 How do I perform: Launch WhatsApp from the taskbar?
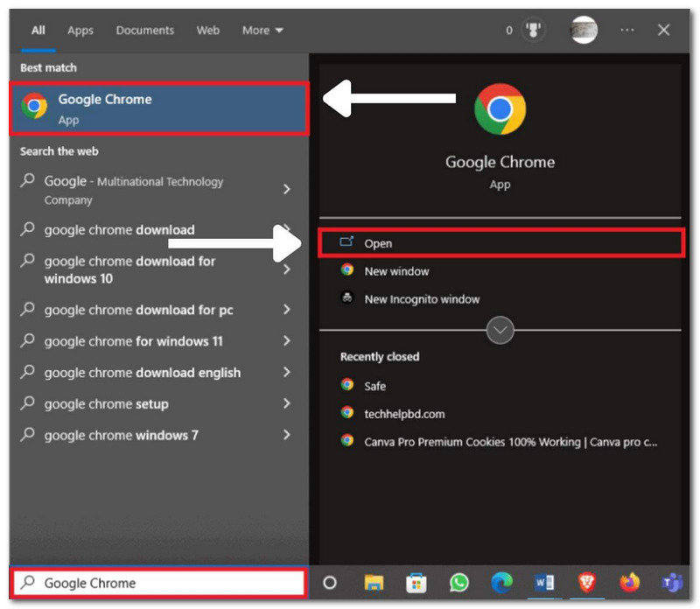(x=458, y=583)
